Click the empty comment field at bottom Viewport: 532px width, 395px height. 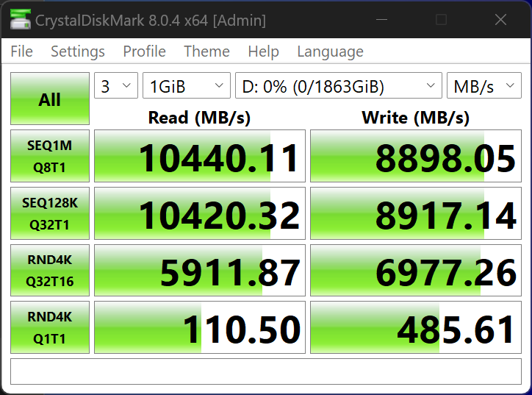point(266,371)
